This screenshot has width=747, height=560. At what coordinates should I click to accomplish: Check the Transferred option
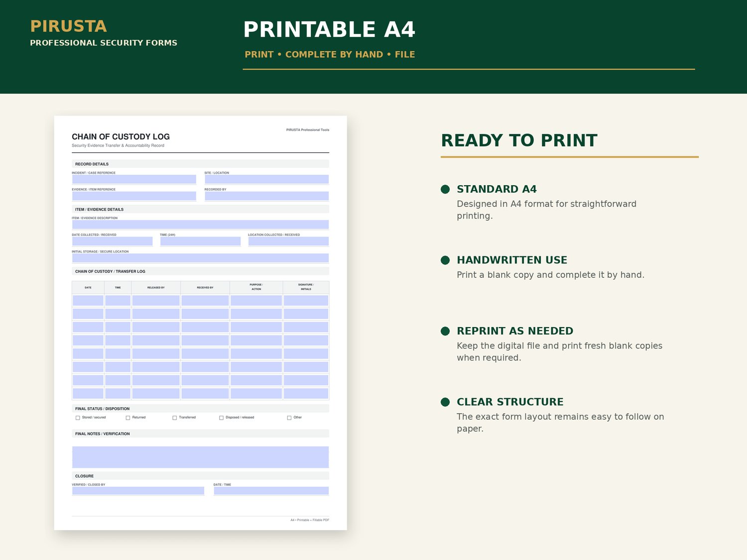(175, 418)
